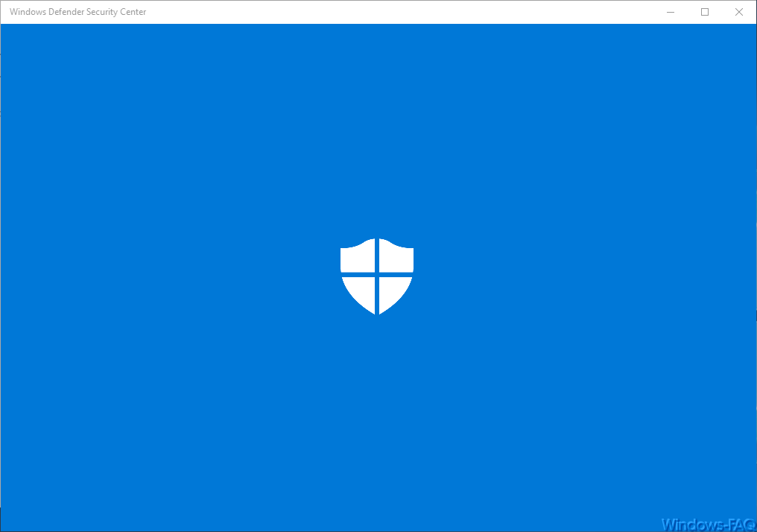
Task: Close the Windows Defender Security Center window
Action: tap(738, 12)
